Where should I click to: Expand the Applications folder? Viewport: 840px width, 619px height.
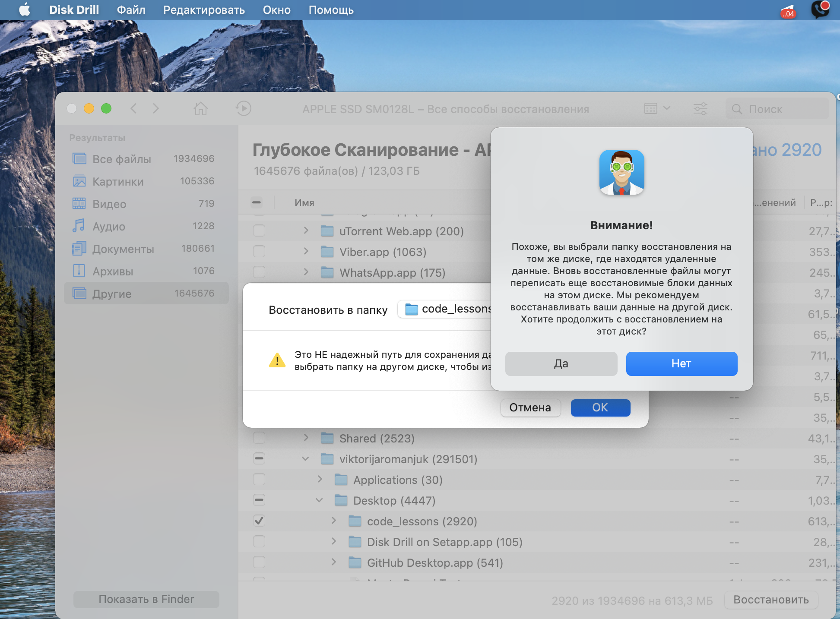(x=320, y=479)
